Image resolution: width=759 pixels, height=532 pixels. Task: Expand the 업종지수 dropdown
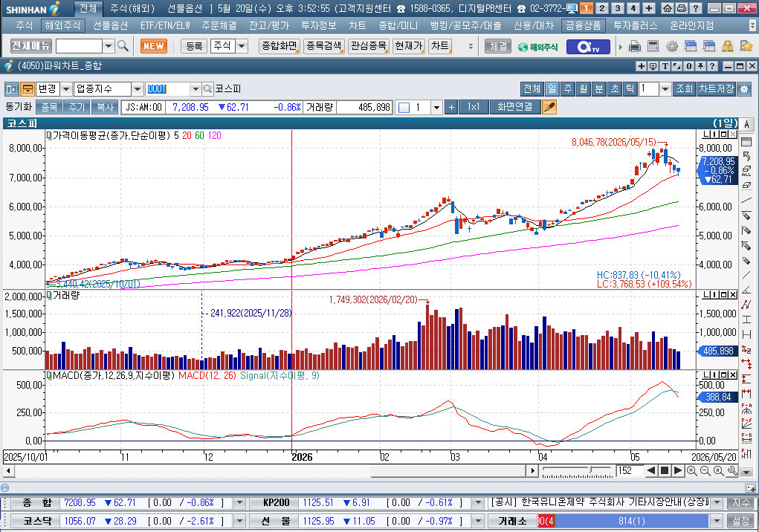click(138, 89)
